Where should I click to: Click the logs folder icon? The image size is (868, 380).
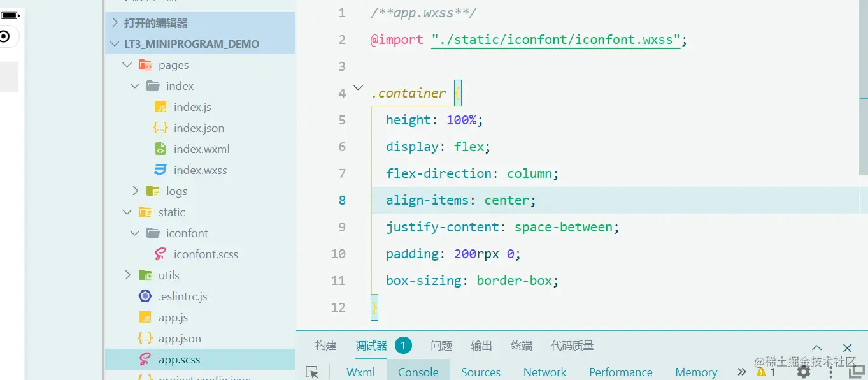pos(153,191)
